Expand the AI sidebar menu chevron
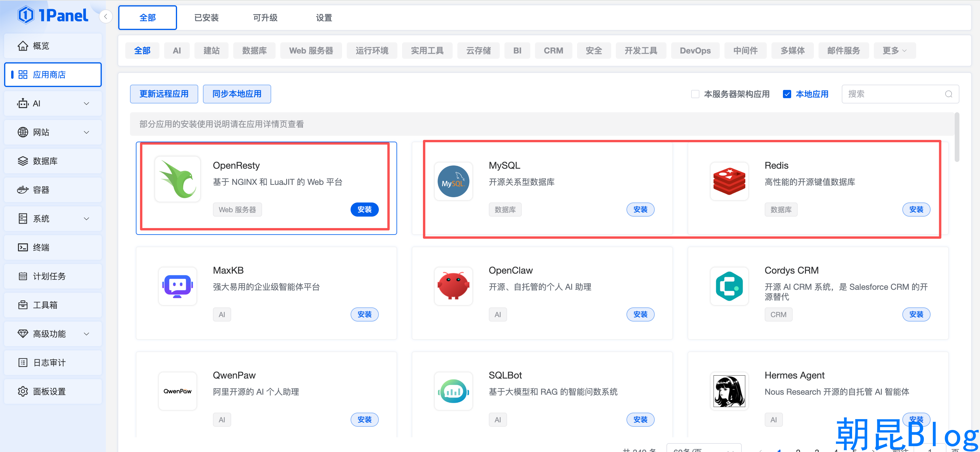The image size is (980, 452). click(x=87, y=103)
